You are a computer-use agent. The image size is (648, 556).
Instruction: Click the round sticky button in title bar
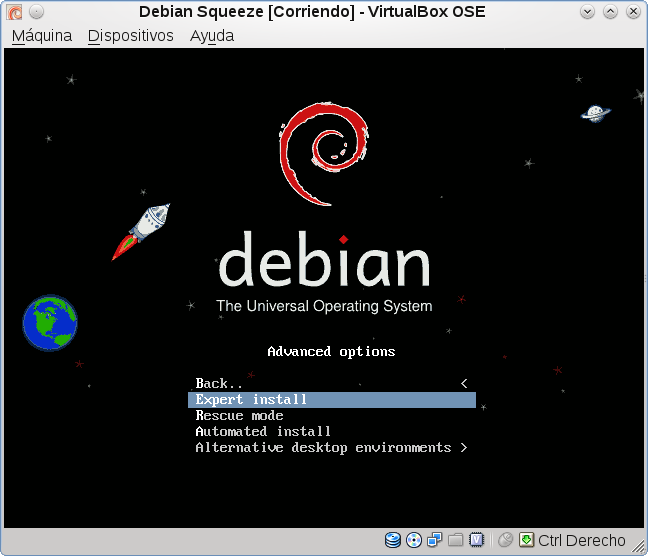[36, 12]
